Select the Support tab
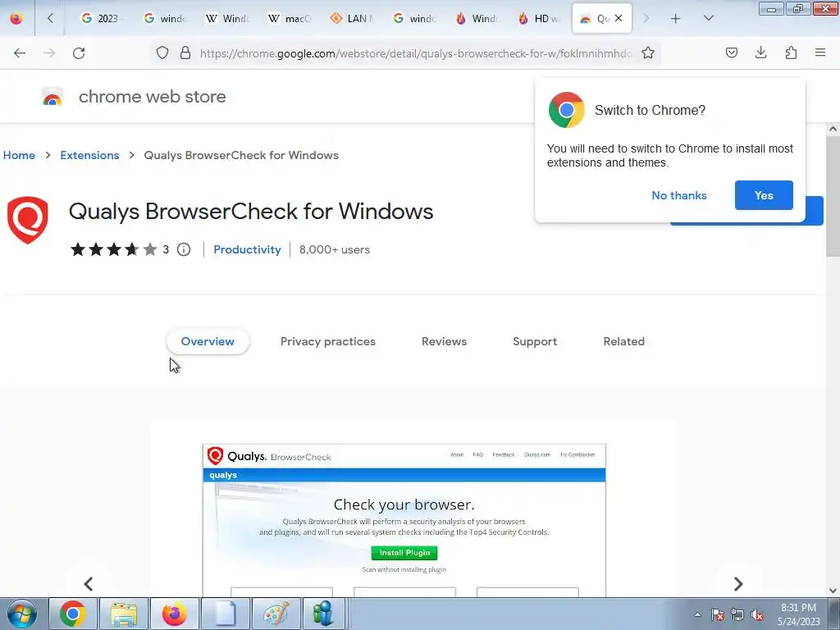 click(x=535, y=341)
